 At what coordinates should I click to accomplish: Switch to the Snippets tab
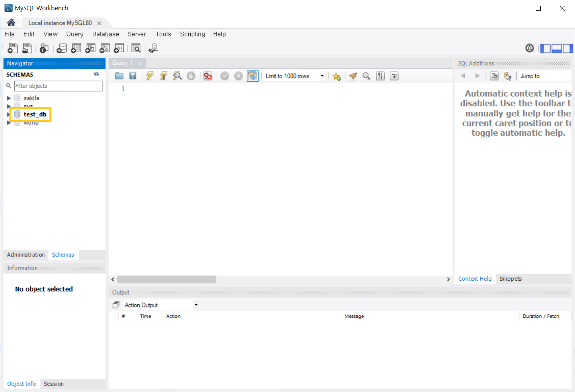pos(510,279)
